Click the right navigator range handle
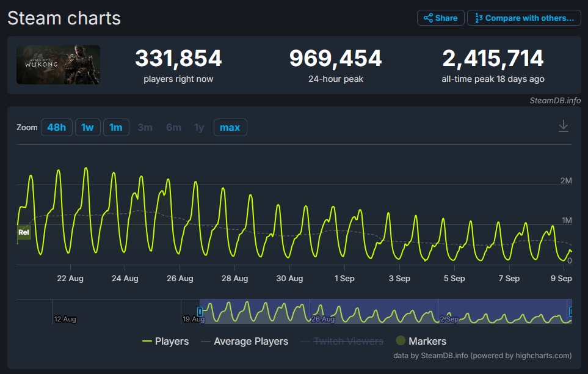588x374 pixels. [x=572, y=312]
